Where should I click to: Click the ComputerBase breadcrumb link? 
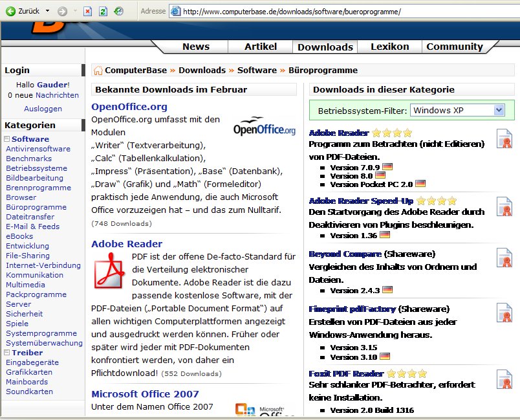pyautogui.click(x=136, y=71)
